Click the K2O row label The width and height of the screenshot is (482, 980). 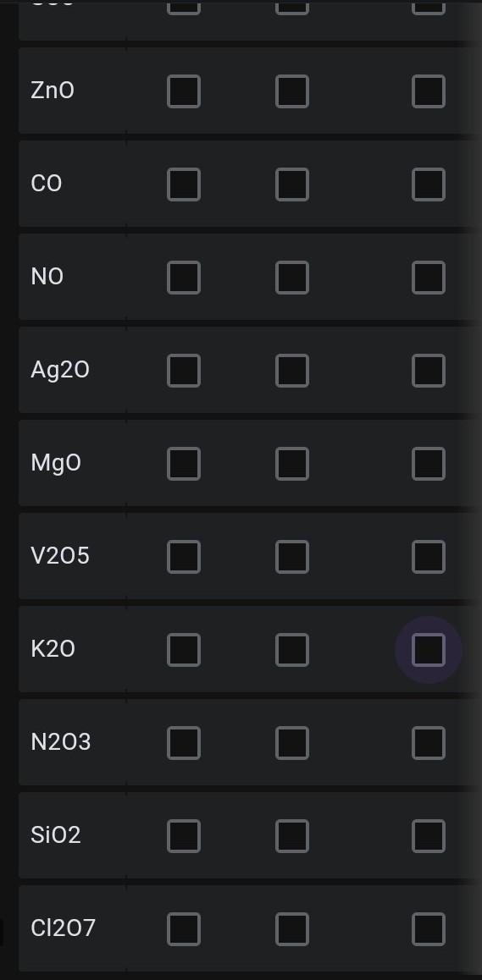coord(53,649)
